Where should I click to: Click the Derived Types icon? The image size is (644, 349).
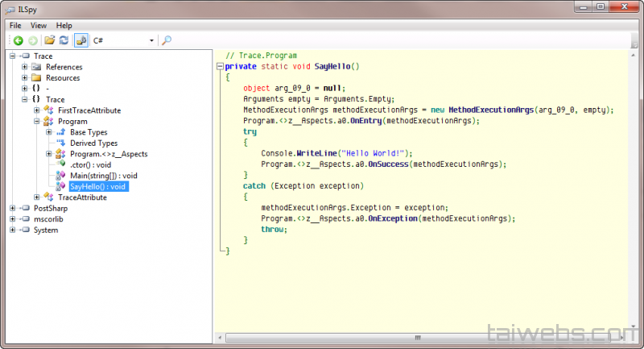pos(60,143)
